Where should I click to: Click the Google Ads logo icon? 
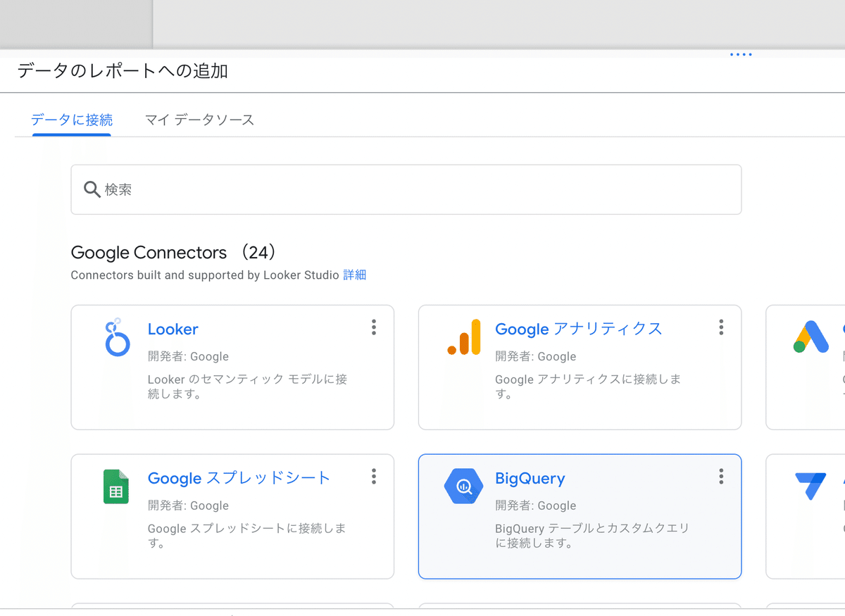coord(811,337)
